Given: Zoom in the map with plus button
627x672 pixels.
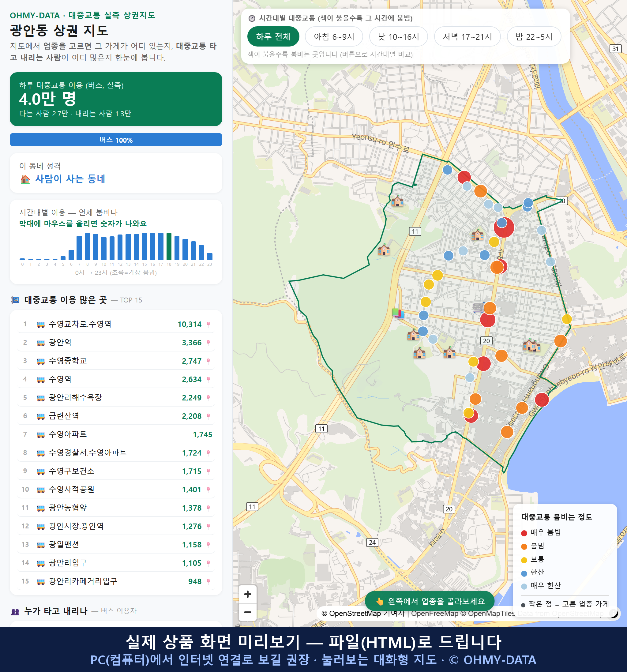Looking at the screenshot, I should pos(247,594).
